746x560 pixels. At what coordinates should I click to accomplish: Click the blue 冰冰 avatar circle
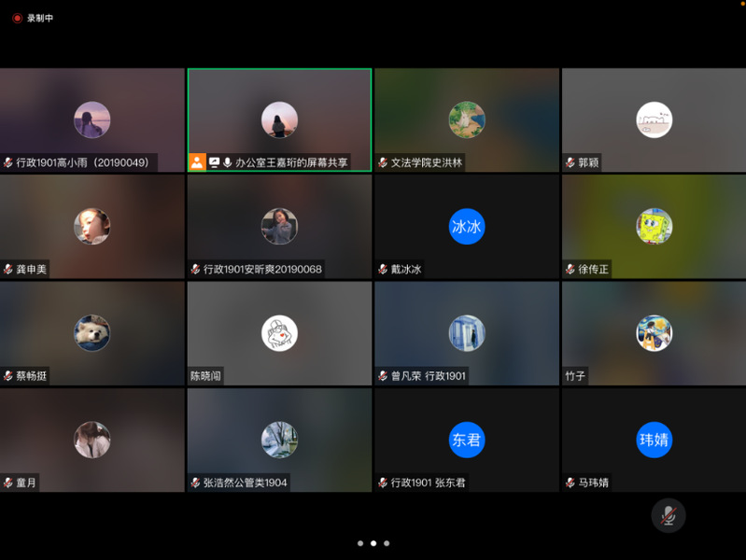pos(466,227)
